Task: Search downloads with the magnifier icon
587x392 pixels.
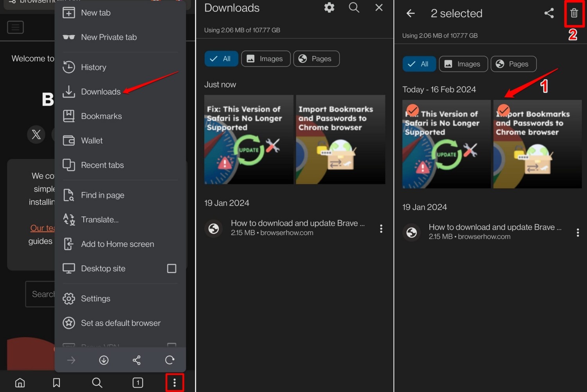Action: [x=354, y=7]
